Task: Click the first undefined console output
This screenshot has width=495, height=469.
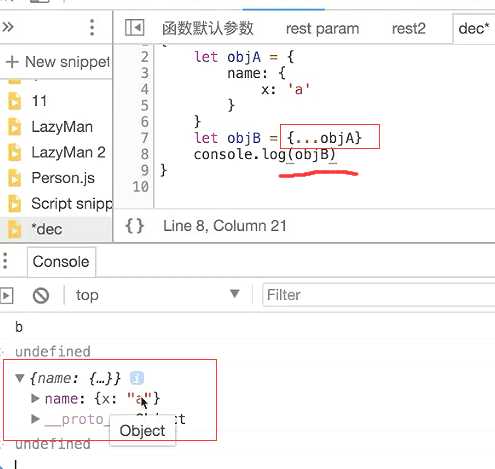Action: click(x=53, y=352)
